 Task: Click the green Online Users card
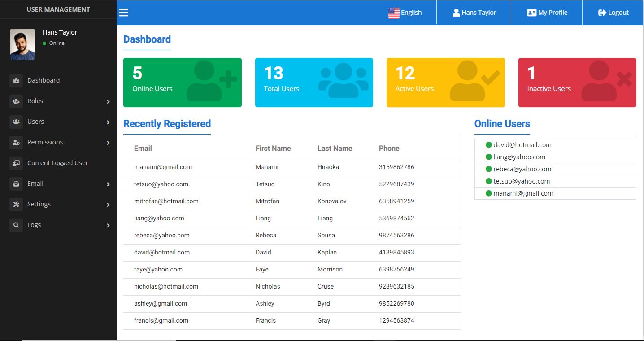coord(182,83)
